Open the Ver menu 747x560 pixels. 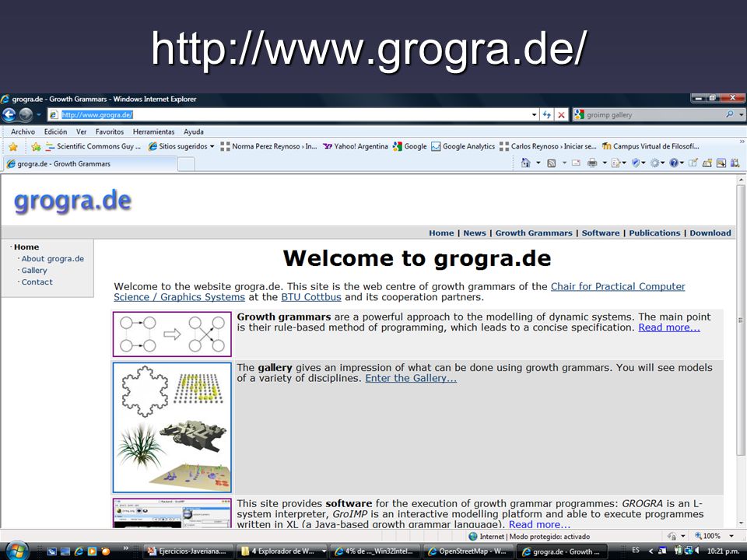81,132
